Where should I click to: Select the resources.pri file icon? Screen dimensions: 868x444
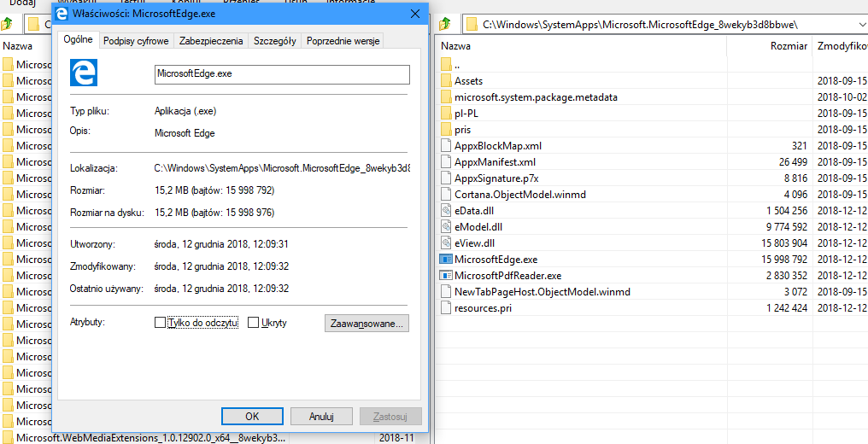[446, 307]
